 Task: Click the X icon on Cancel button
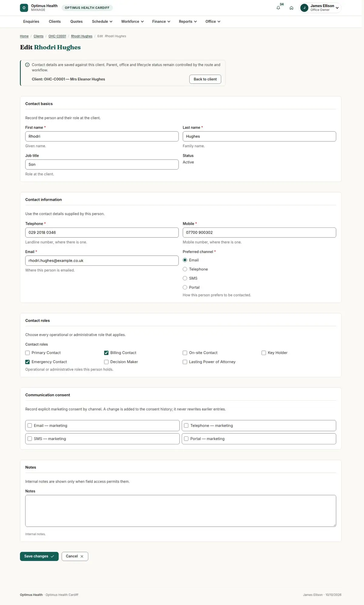click(82, 556)
